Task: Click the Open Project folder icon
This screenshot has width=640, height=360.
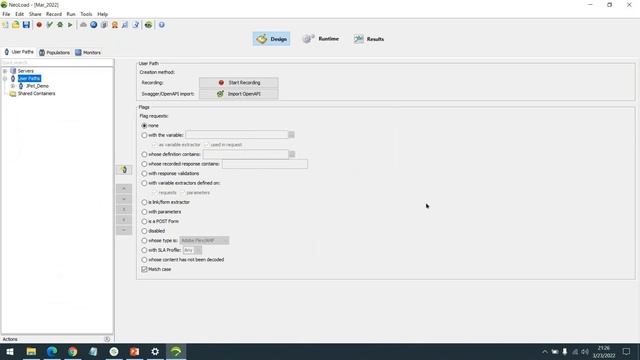Action: [16, 25]
